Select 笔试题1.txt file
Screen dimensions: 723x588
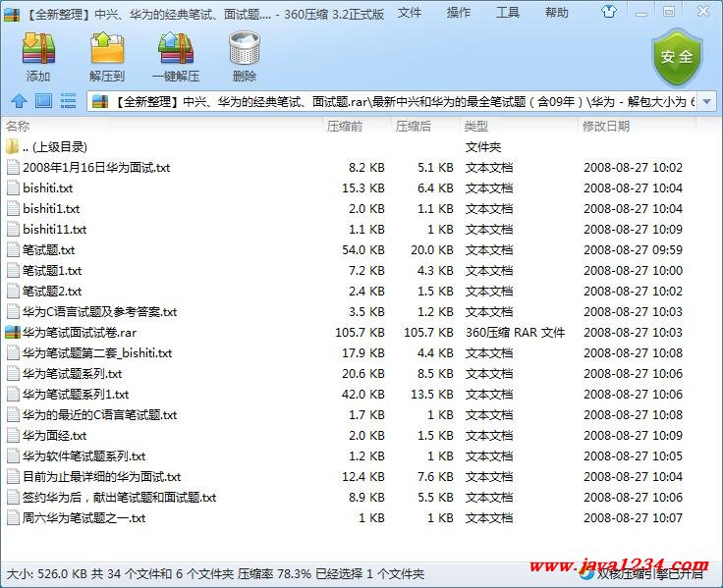point(52,271)
